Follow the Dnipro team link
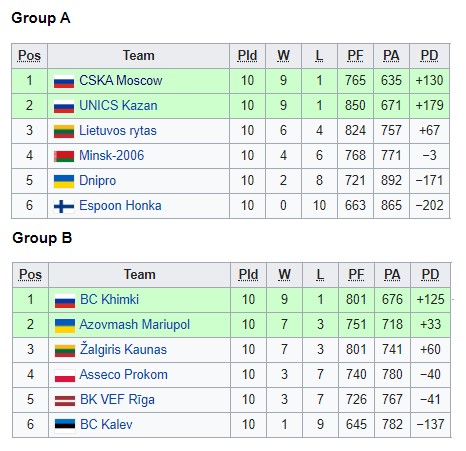 pyautogui.click(x=97, y=181)
